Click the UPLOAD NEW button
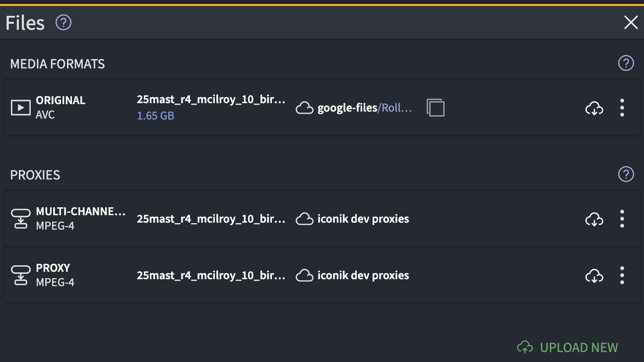Screen dimensions: 644x362 pyautogui.click(x=568, y=347)
